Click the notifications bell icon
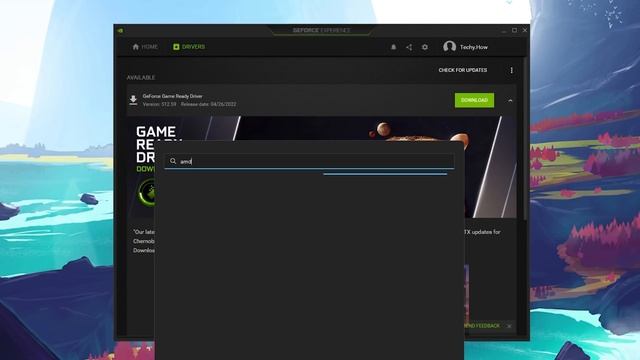The height and width of the screenshot is (360, 640). click(393, 47)
